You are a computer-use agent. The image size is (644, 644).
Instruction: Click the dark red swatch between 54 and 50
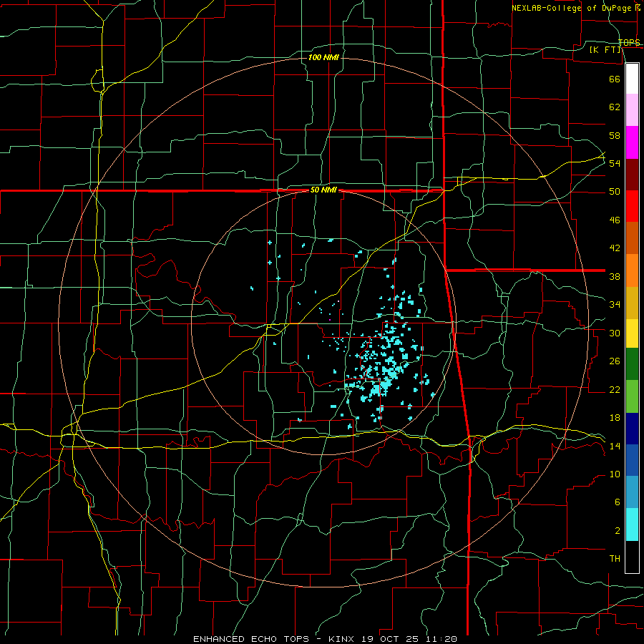(632, 175)
